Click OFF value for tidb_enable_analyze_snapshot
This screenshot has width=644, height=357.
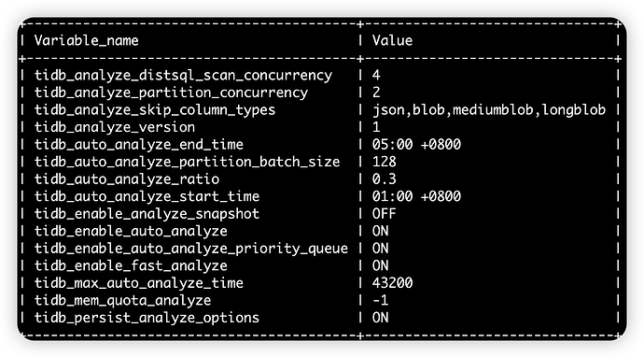(384, 213)
